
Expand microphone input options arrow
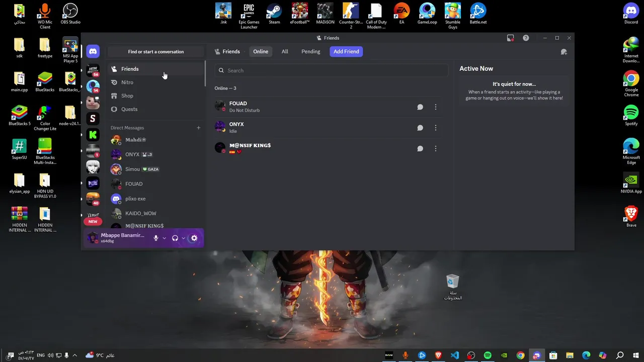[164, 238]
